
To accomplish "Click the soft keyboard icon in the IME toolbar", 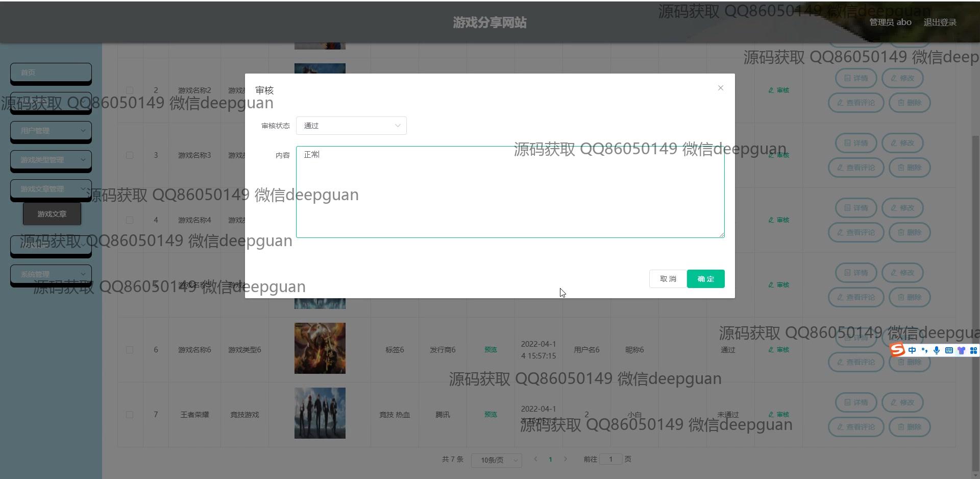I will 949,350.
